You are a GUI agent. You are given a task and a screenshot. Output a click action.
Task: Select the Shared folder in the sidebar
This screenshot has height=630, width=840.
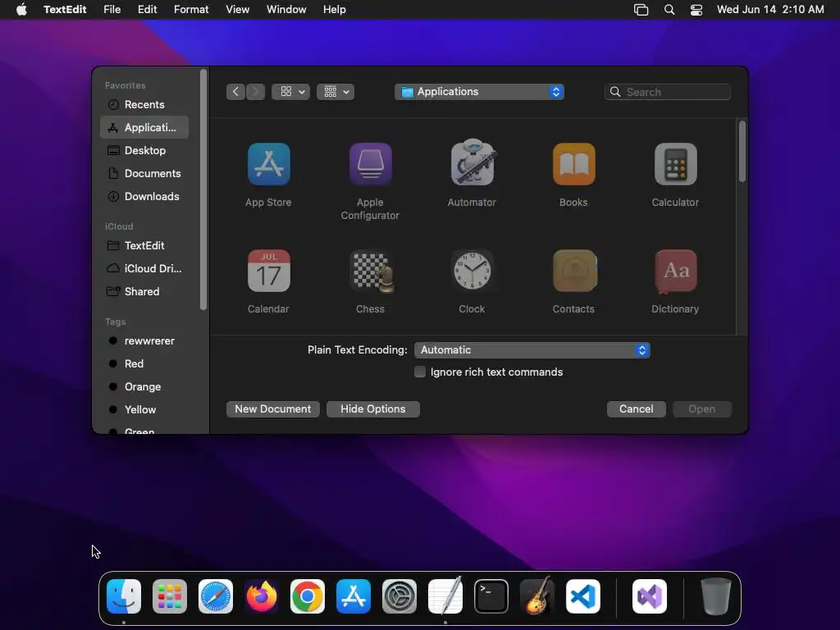144,292
